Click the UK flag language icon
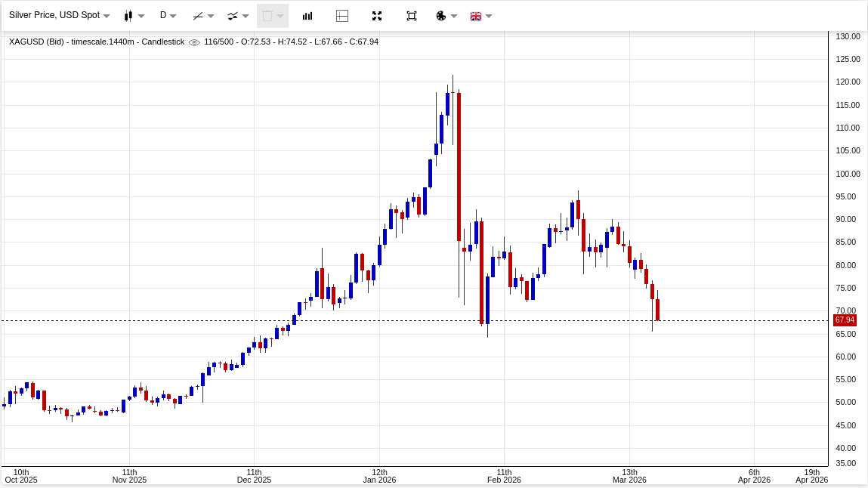 coord(475,16)
